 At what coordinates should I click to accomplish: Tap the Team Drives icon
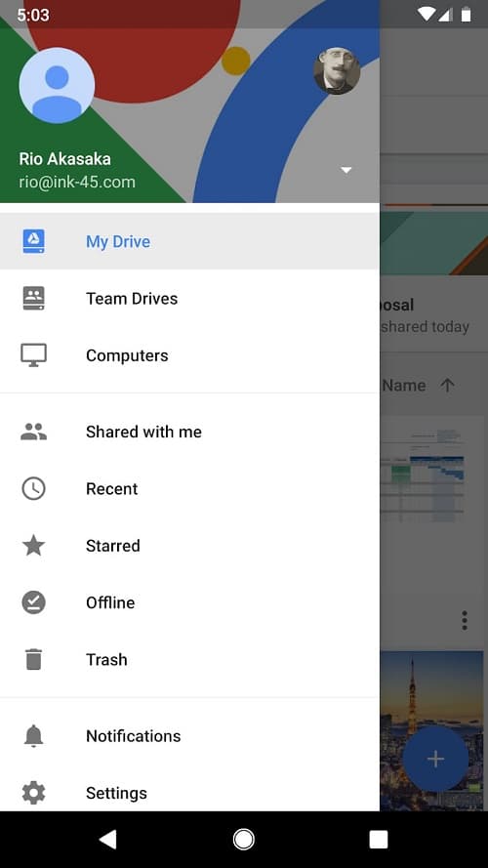[x=34, y=299]
